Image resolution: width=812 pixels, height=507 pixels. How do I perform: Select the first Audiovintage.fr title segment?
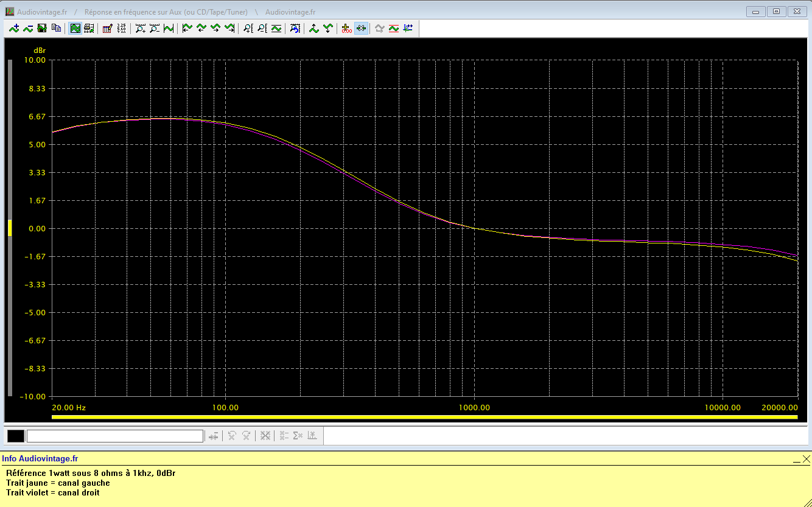[x=43, y=12]
